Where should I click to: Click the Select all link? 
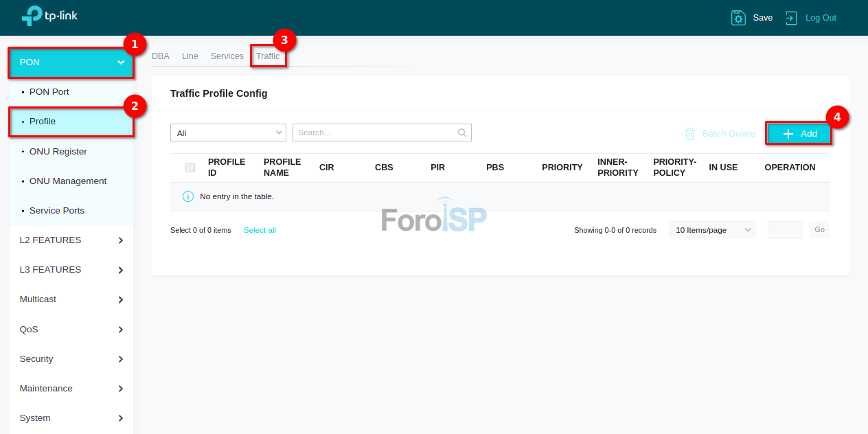(260, 230)
